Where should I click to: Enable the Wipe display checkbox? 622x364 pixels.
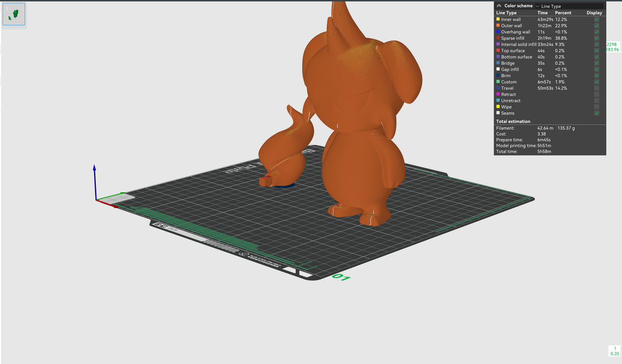pos(597,107)
